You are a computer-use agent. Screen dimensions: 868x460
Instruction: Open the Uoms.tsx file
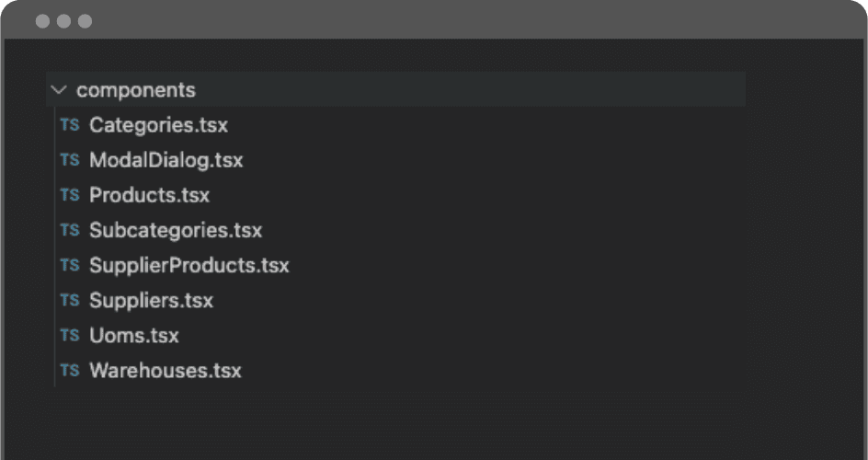pos(134,336)
